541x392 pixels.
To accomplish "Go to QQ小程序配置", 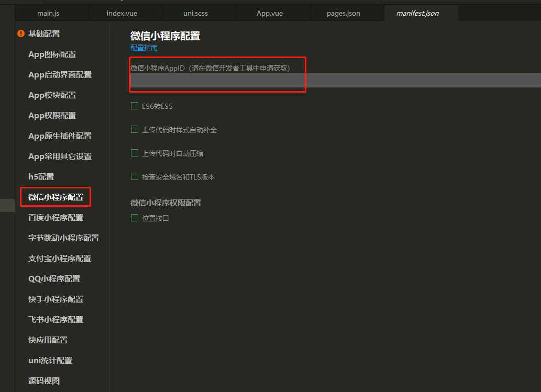I will [54, 278].
